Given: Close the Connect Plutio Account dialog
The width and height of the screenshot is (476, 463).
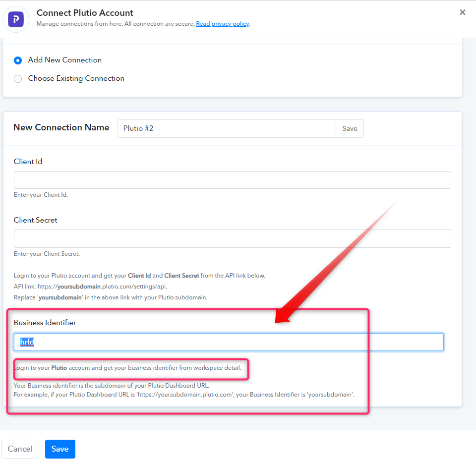Looking at the screenshot, I should pyautogui.click(x=462, y=12).
